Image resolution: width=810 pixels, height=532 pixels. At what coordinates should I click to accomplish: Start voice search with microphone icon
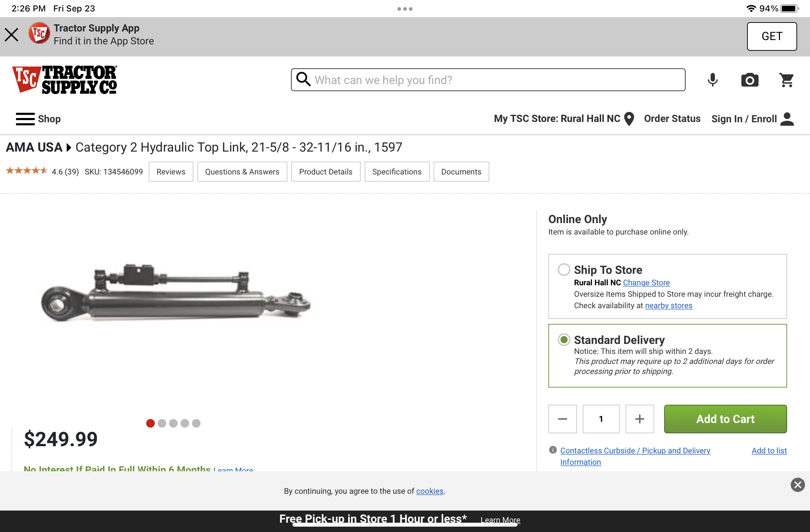point(712,80)
